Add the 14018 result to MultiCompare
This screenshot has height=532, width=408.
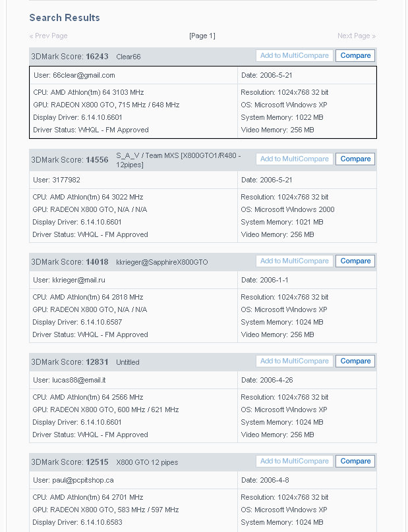[294, 261]
